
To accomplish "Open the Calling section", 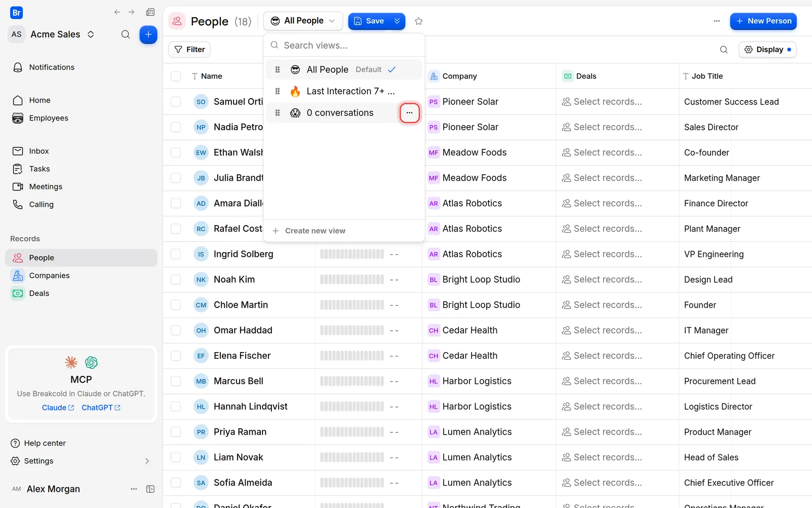I will tap(41, 204).
